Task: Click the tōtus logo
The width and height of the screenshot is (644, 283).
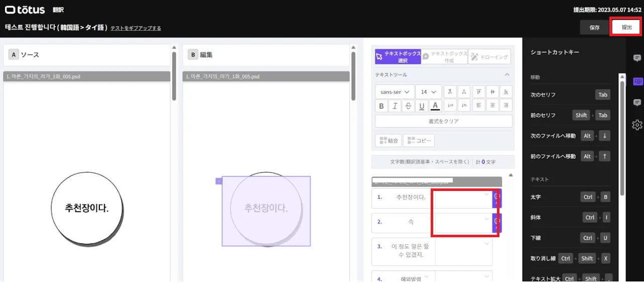Action: [25, 10]
